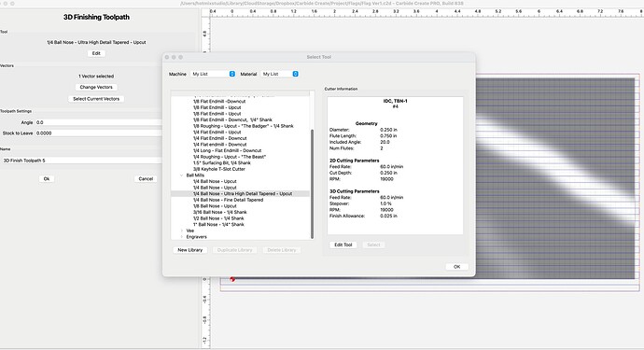Click the New Library button
Viewport: 644px width, 350px height.
point(189,250)
